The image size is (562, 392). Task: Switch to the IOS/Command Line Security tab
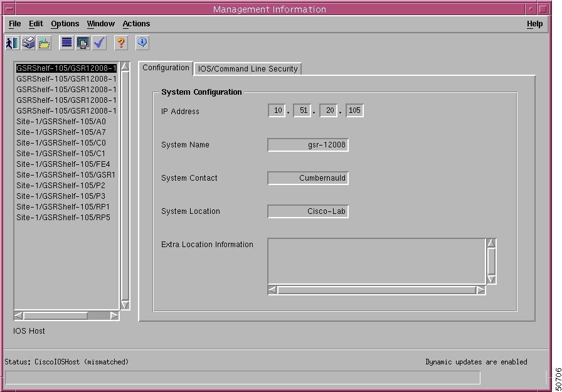click(248, 69)
